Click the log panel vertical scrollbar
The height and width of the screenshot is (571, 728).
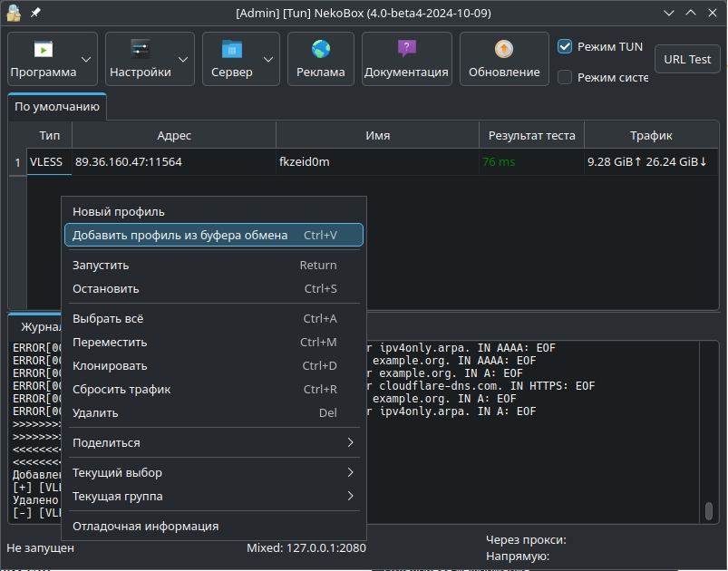[708, 510]
